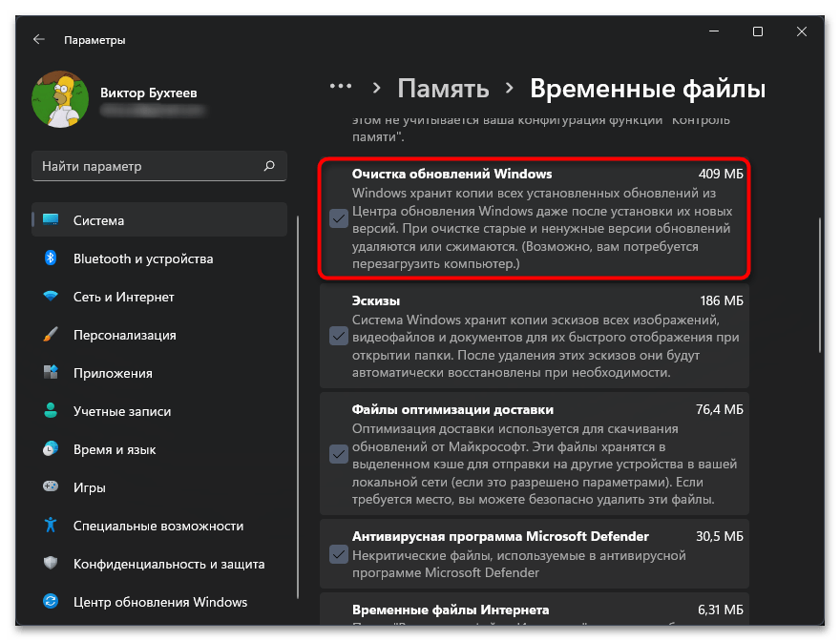Open Конфиденциальность и защита section

coord(159,564)
